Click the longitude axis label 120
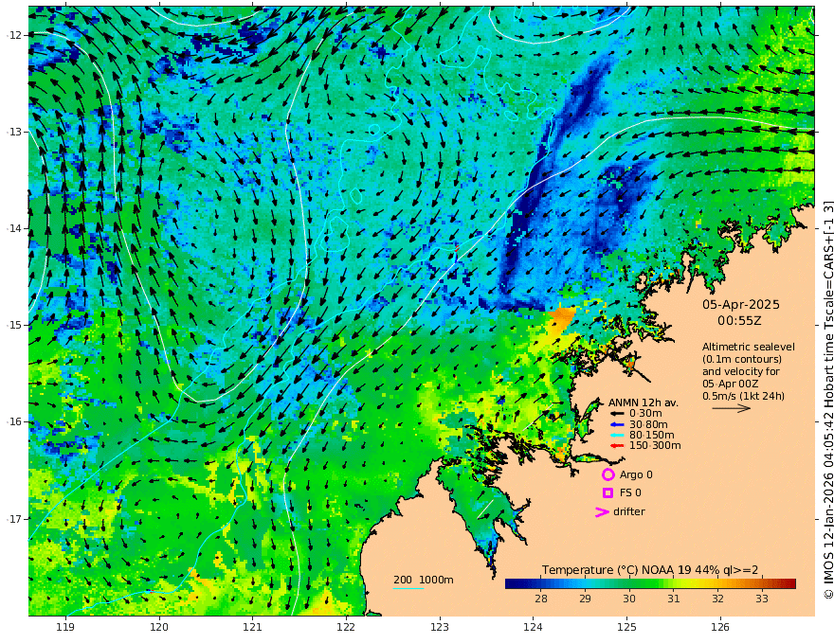This screenshot has height=644, width=834. 159,628
